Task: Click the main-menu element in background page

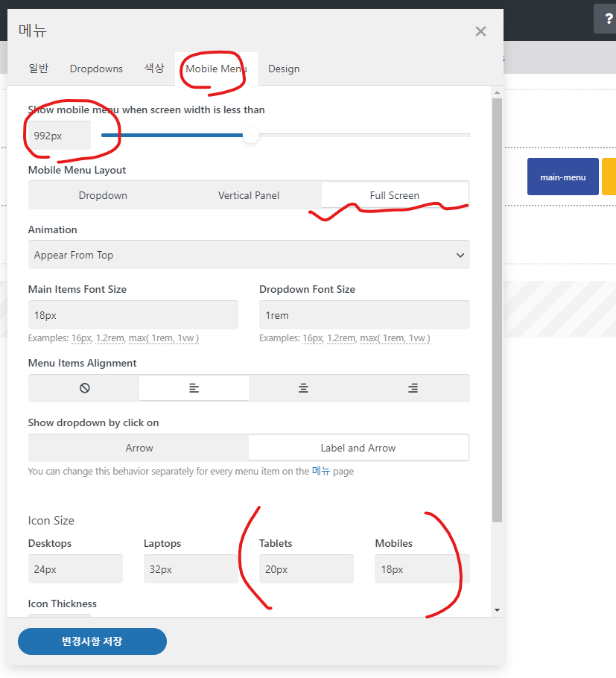Action: click(563, 177)
